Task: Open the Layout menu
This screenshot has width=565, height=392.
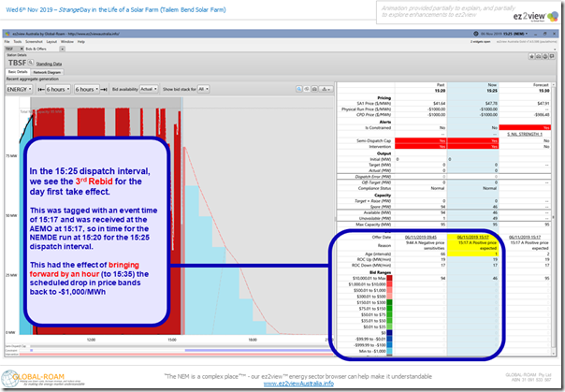Action: pos(51,42)
